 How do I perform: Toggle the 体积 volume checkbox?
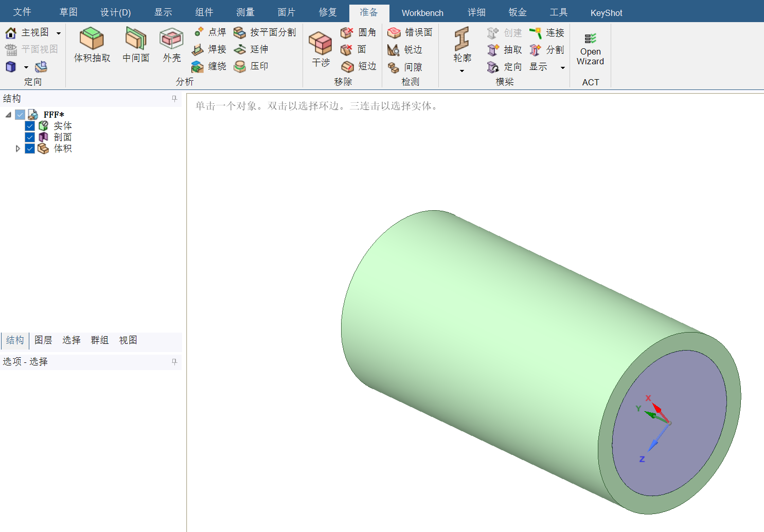point(30,149)
